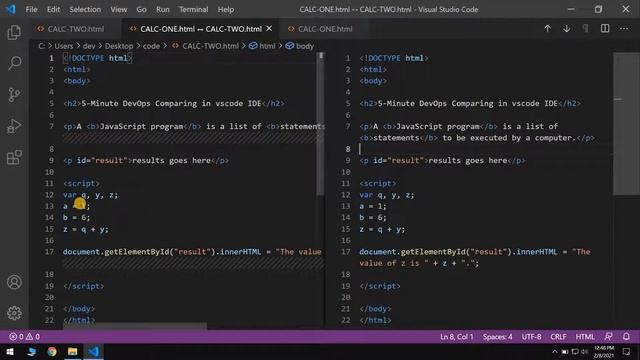Open the Search view in activity bar
The width and height of the screenshot is (640, 360).
(x=14, y=63)
